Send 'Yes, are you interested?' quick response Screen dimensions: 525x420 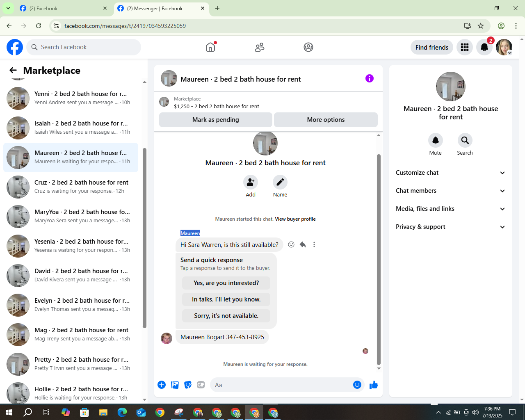226,283
